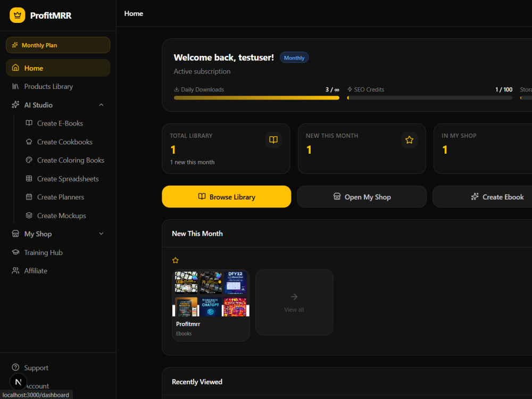This screenshot has width=532, height=399.
Task: Click the Products Library books icon
Action: [x=15, y=87]
